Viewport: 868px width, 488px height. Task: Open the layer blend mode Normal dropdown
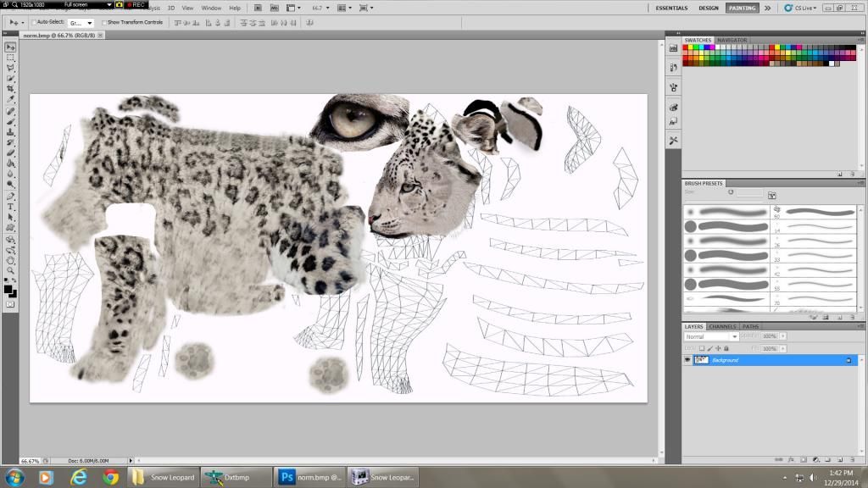pyautogui.click(x=711, y=336)
